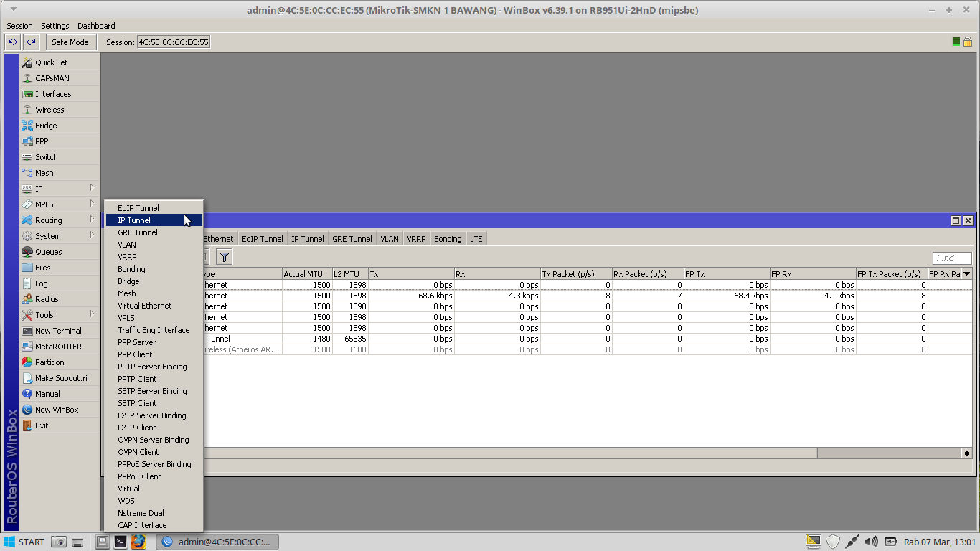
Task: Open CAPsMAN from the sidebar
Action: point(60,78)
